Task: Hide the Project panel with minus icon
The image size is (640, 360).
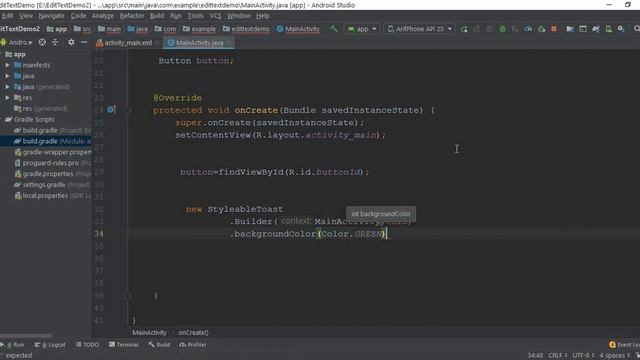Action: click(x=84, y=42)
